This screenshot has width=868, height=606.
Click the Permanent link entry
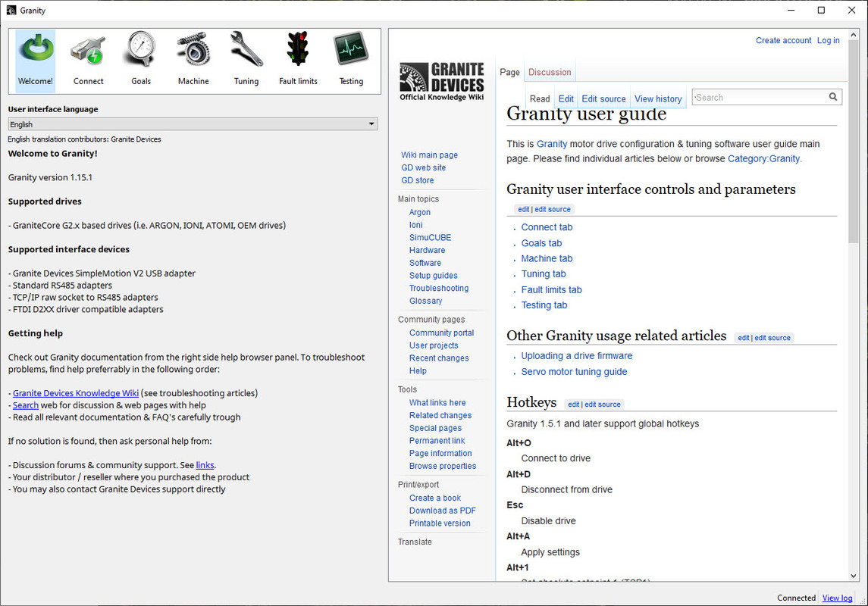(x=437, y=441)
